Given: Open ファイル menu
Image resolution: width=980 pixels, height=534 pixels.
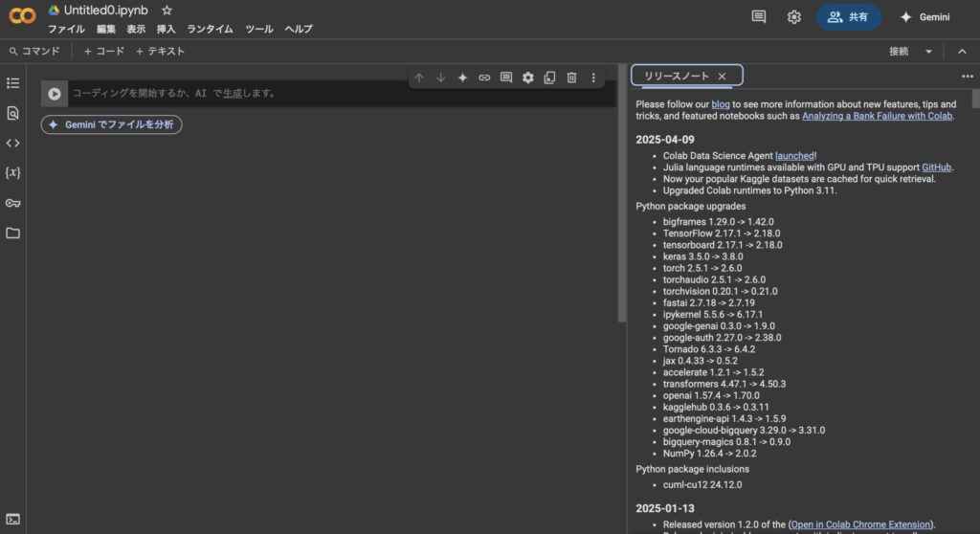Looking at the screenshot, I should (x=66, y=29).
